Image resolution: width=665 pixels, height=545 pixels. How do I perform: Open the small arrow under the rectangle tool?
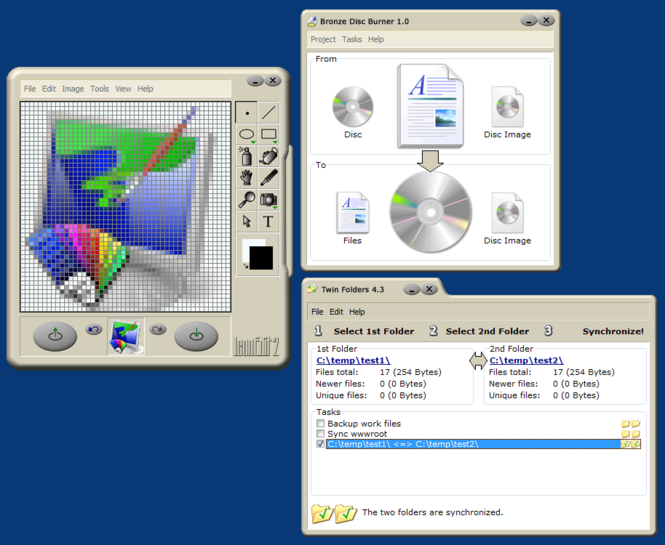[275, 142]
